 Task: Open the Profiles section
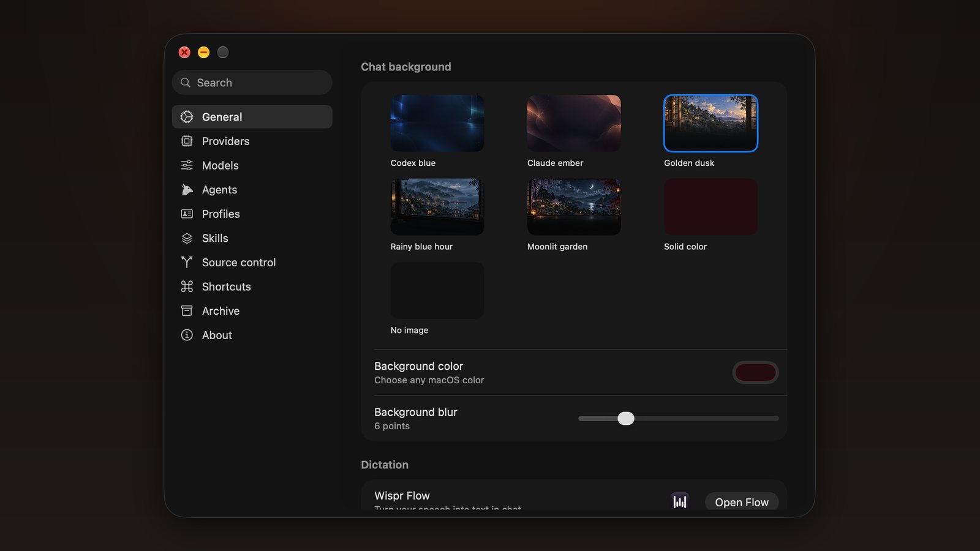pos(252,214)
